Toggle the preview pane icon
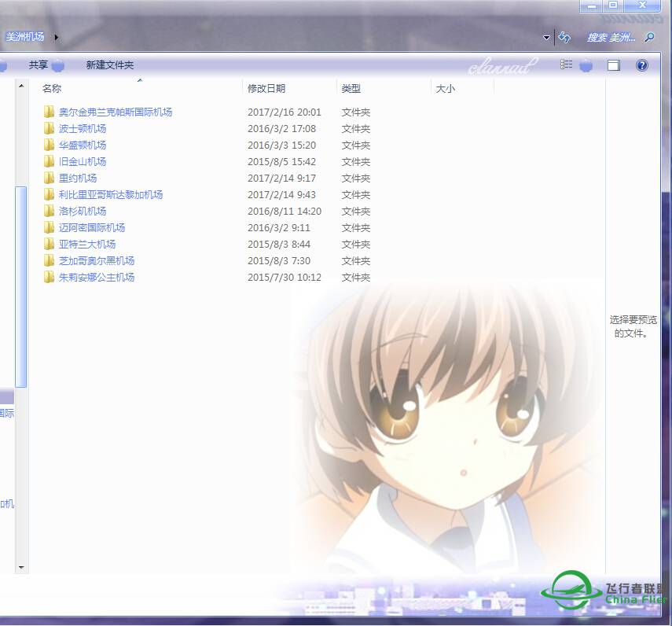Viewport: 672px width, 626px height. click(x=614, y=65)
